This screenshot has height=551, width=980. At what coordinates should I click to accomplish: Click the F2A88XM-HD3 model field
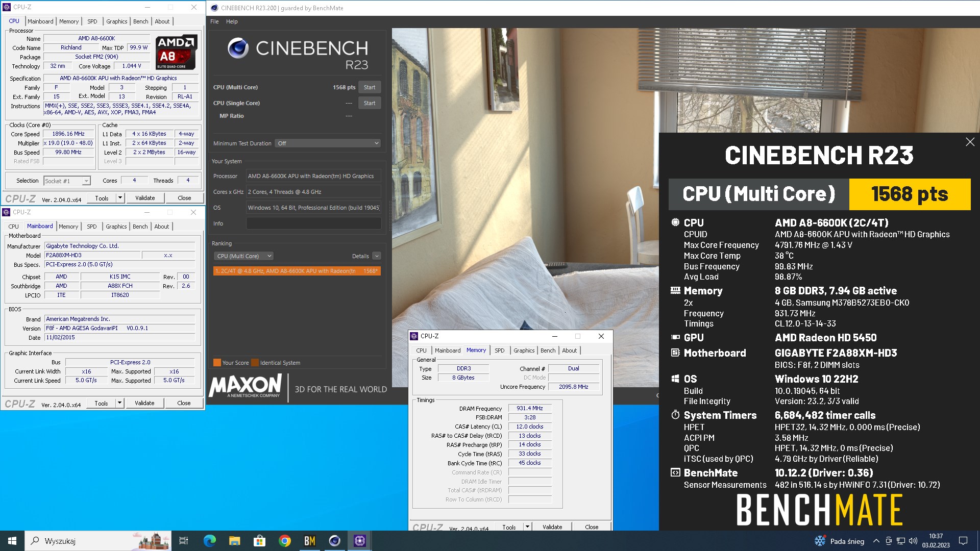(92, 255)
